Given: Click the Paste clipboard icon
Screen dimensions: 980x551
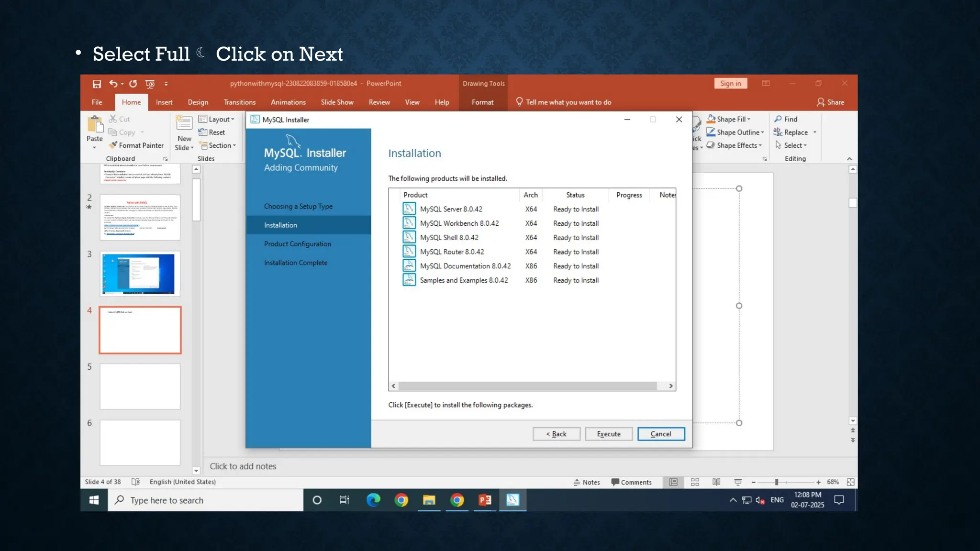Looking at the screenshot, I should (x=95, y=125).
